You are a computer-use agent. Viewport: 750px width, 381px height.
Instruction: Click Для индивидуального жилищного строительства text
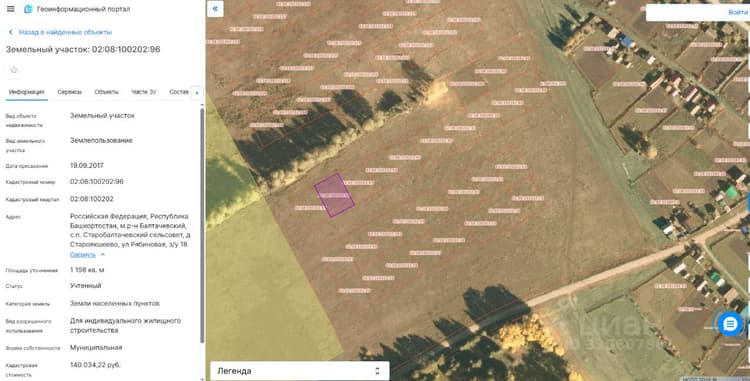[125, 325]
